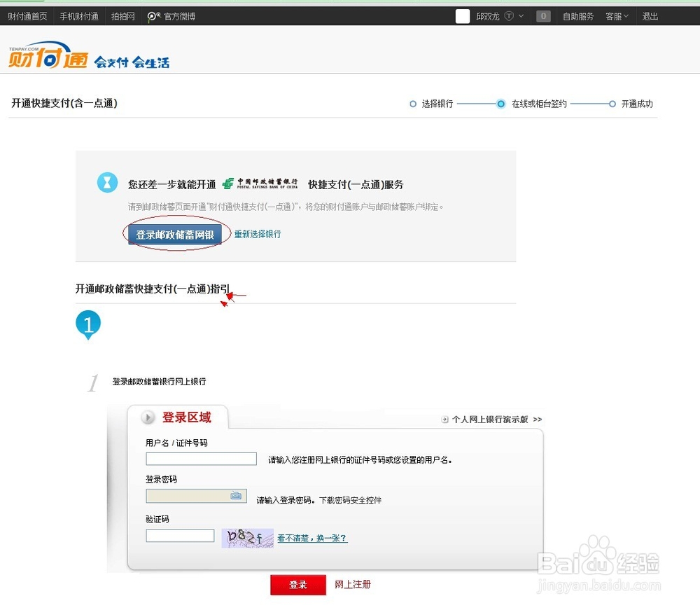The image size is (700, 610).
Task: Click the 开通成功 step marker
Action: [612, 104]
